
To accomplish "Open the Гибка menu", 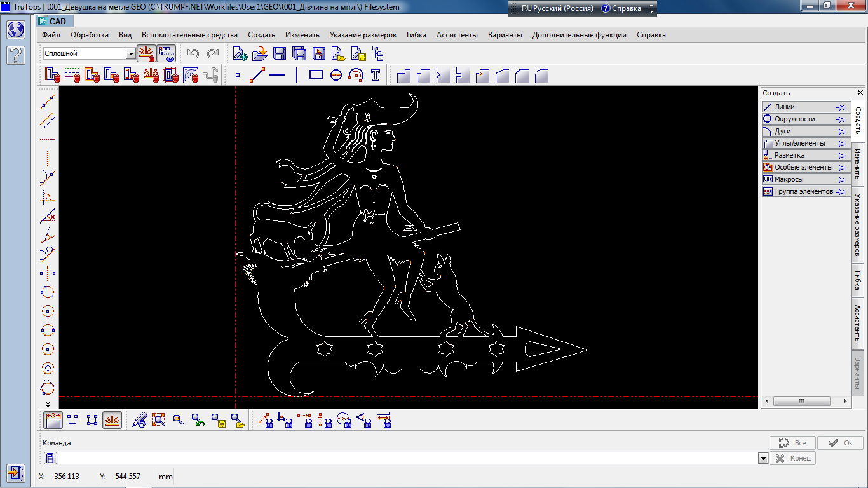I will tap(416, 35).
